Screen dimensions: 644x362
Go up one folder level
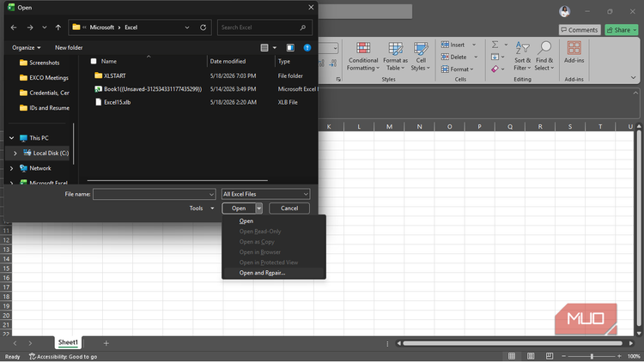58,27
